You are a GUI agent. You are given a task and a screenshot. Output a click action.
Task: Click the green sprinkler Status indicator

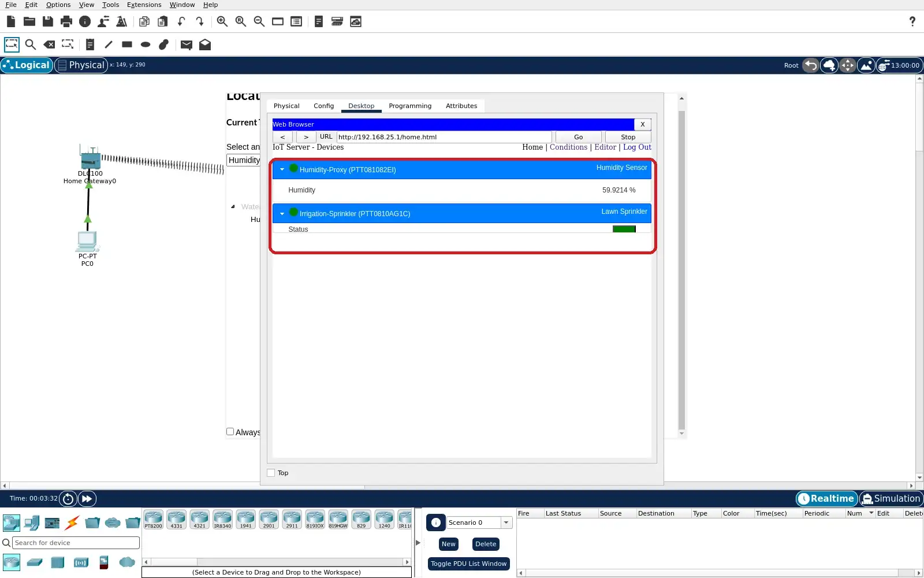tap(624, 229)
